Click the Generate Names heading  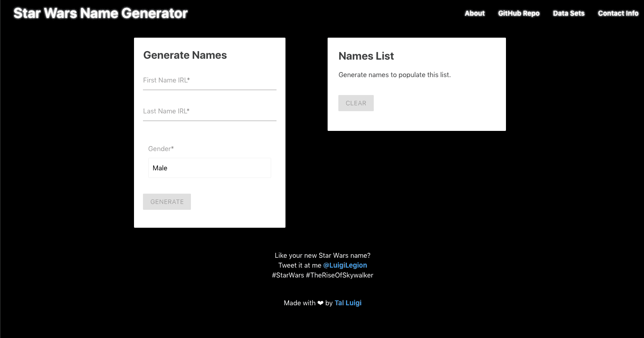[185, 55]
